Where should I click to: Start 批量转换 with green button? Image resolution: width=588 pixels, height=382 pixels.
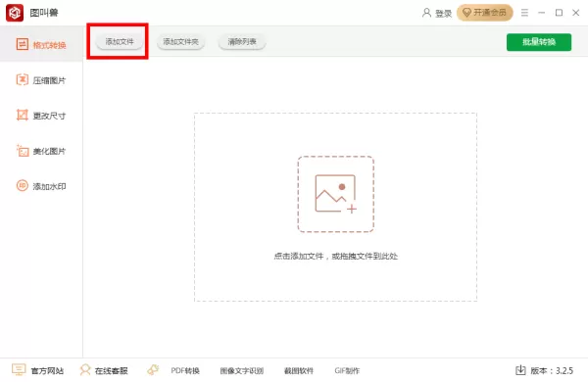(x=539, y=42)
